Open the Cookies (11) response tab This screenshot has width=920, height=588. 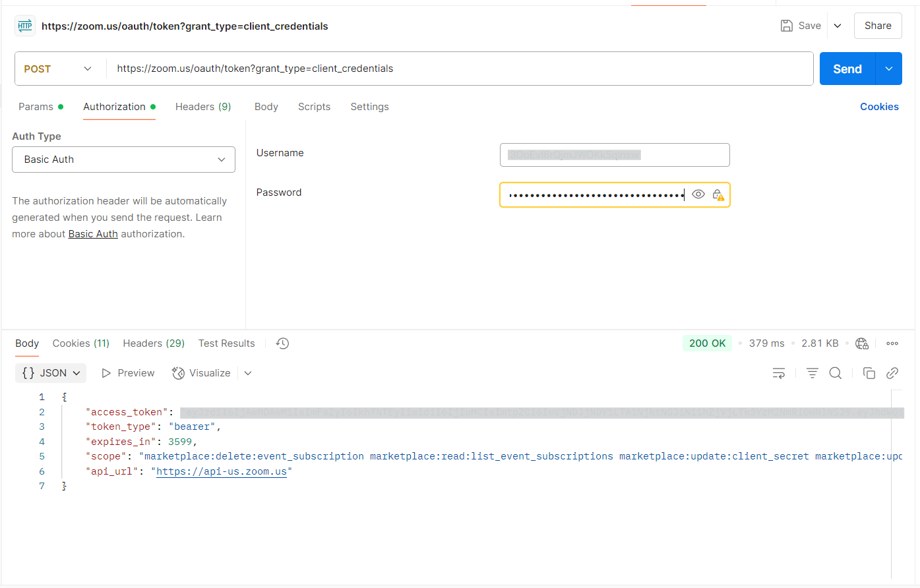tap(80, 343)
